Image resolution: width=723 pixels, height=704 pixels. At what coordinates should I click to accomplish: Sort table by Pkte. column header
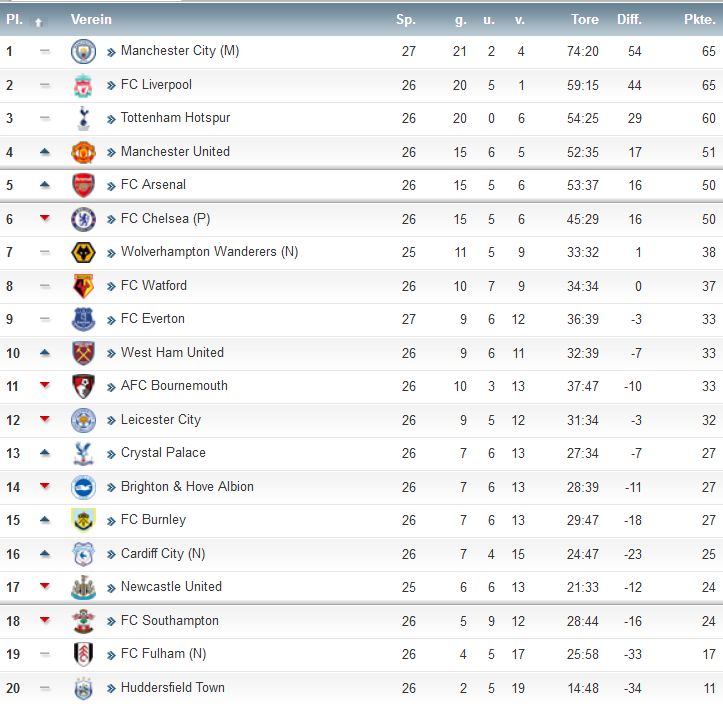point(699,19)
